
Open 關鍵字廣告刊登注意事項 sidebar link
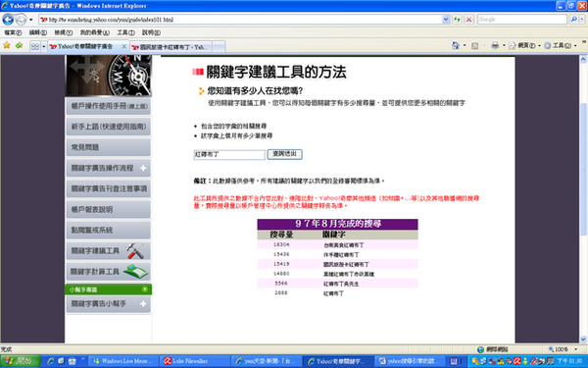coord(109,188)
